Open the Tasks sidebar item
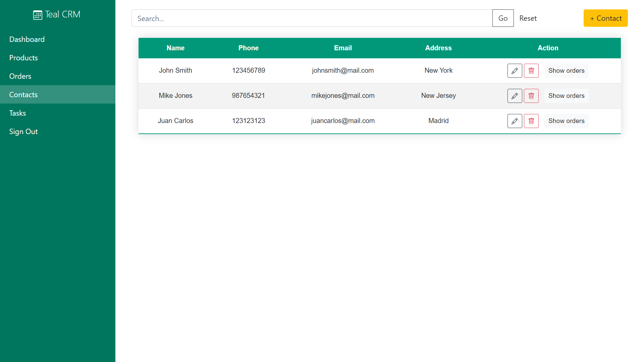Viewport: 644px width, 362px height. [17, 113]
